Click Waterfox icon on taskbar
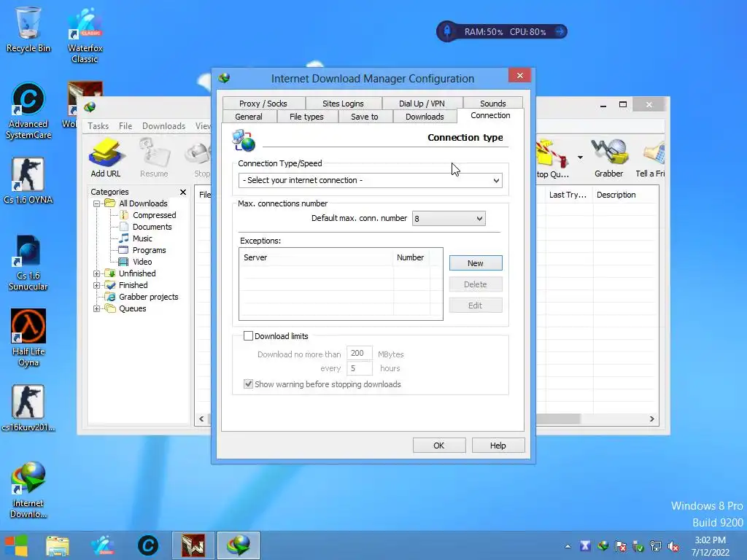747x560 pixels. pos(103,545)
